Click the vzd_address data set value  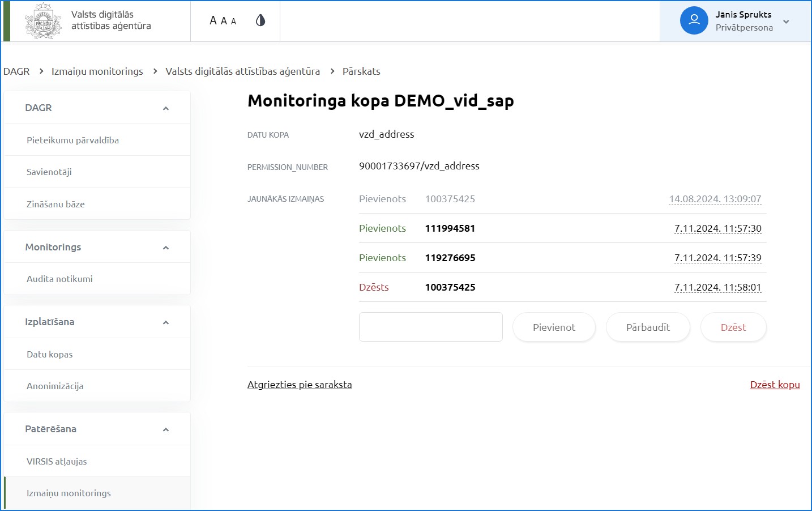click(387, 134)
